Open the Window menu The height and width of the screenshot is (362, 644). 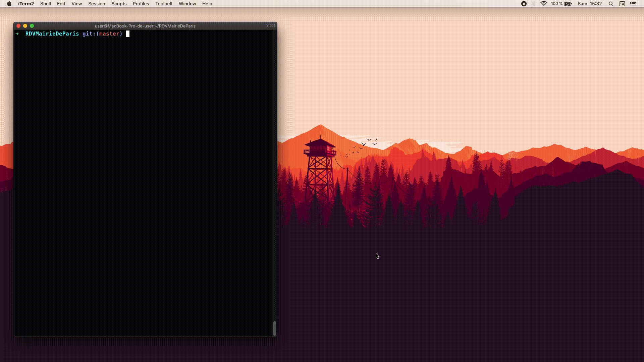coord(187,4)
